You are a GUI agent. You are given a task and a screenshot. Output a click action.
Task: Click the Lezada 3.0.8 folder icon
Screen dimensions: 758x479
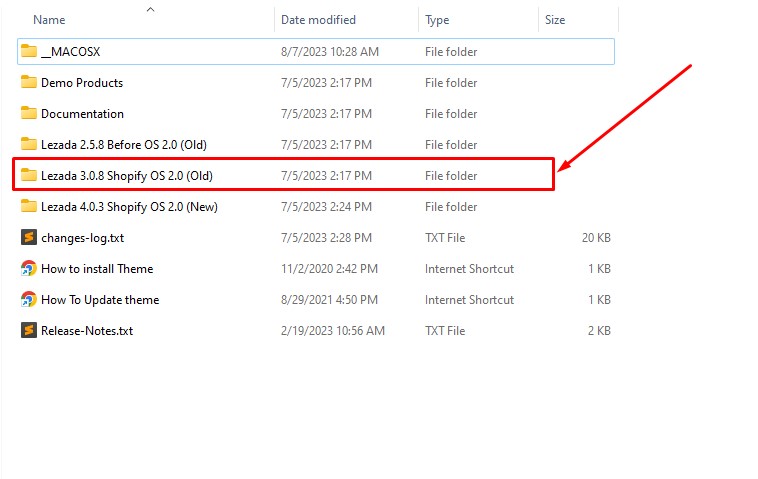(x=29, y=175)
